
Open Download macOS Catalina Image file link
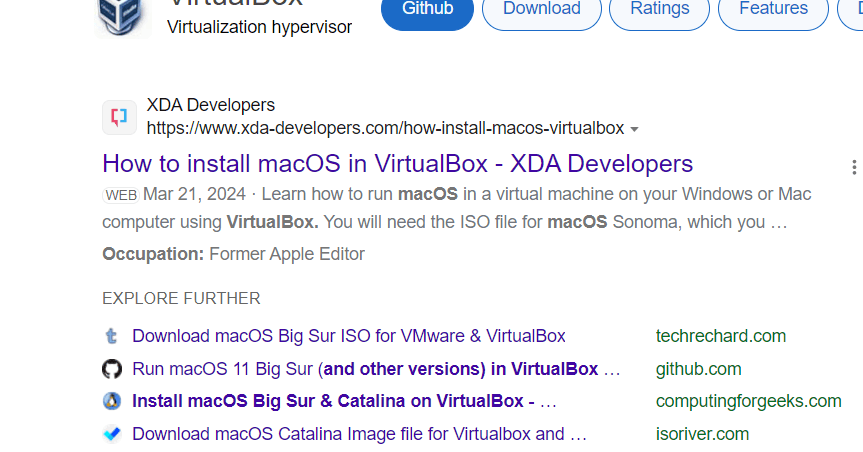coord(359,434)
